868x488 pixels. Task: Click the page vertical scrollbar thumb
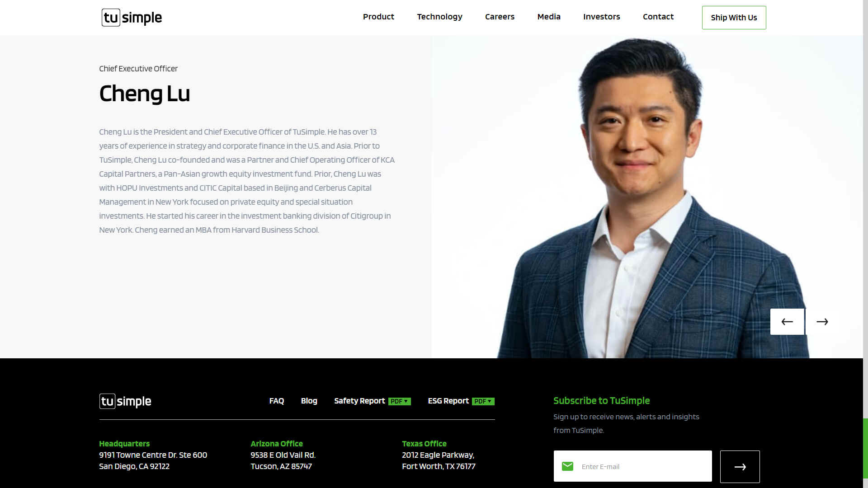tap(865, 448)
